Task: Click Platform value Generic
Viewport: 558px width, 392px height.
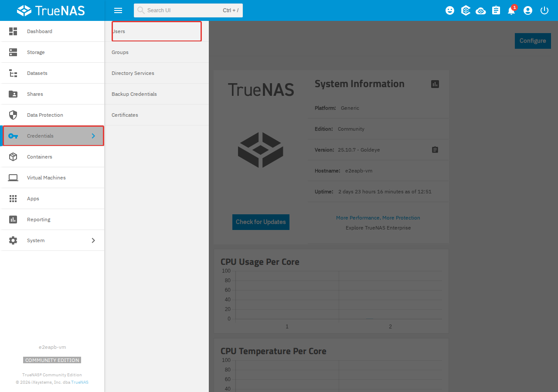Action: pos(350,108)
